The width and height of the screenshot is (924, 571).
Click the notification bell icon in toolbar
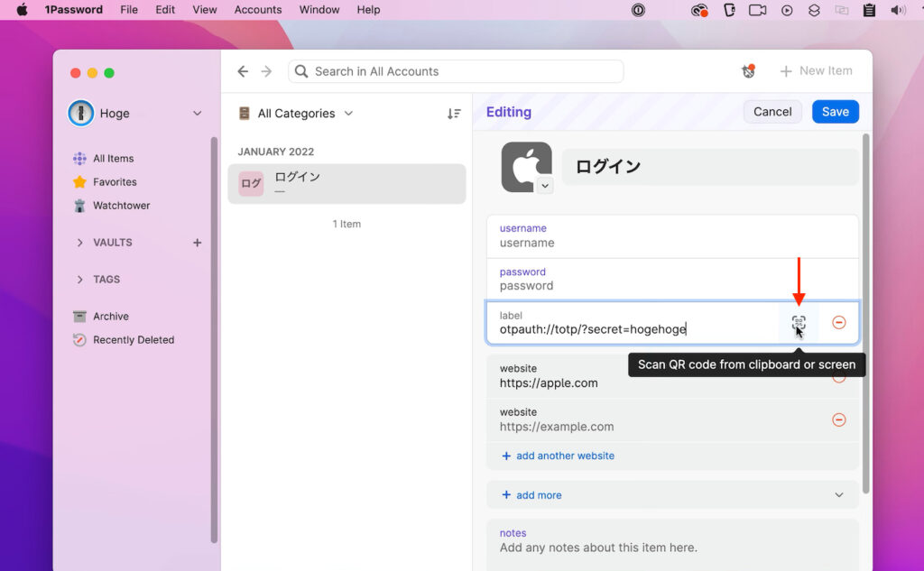tap(748, 71)
